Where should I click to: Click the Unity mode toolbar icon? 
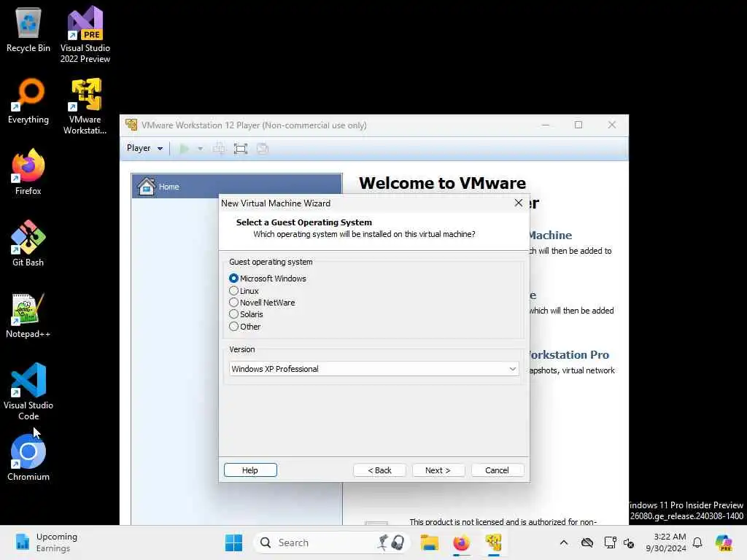coord(263,149)
